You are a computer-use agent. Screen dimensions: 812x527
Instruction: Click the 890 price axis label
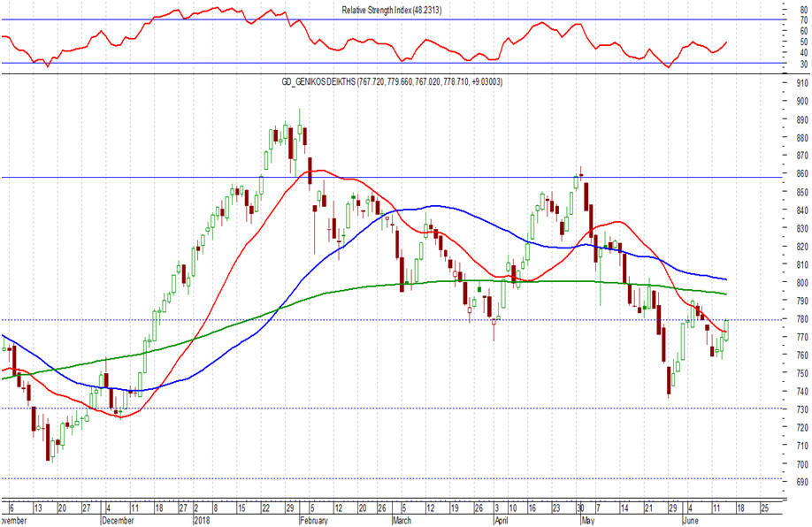[802, 119]
